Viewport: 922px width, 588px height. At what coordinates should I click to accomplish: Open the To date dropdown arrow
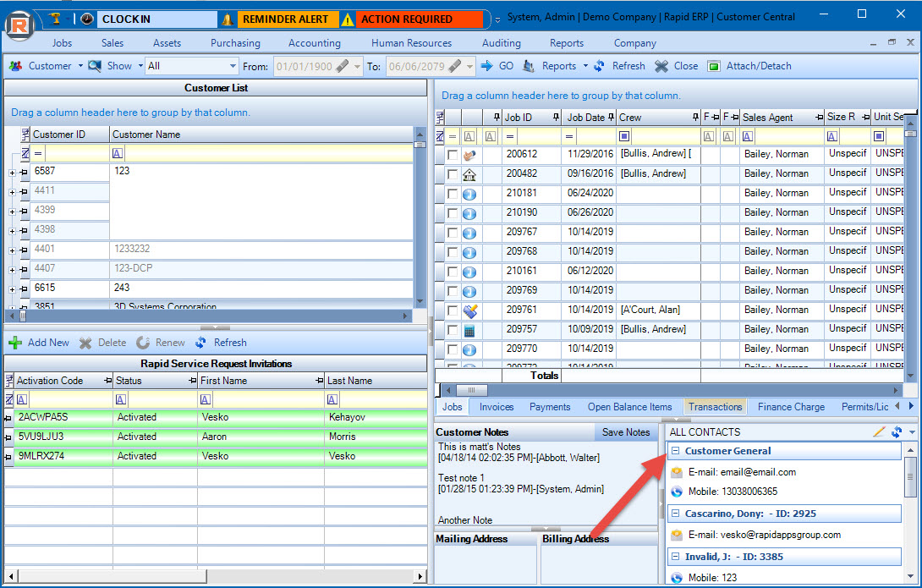point(469,67)
